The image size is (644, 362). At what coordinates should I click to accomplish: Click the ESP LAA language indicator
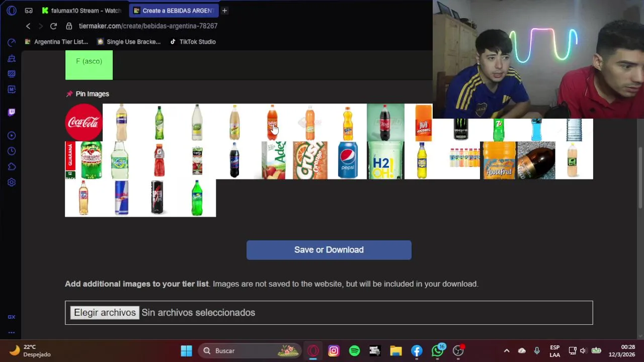click(554, 350)
